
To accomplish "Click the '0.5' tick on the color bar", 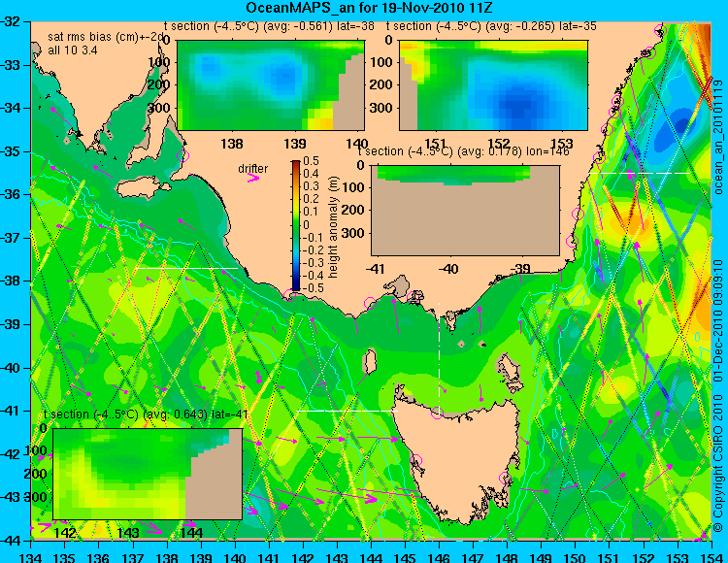I will 311,161.
